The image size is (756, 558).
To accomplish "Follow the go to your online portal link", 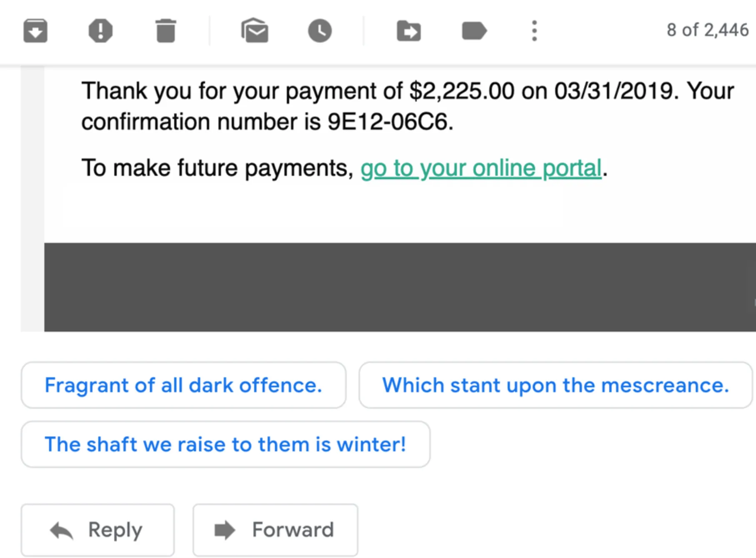I will (x=481, y=168).
